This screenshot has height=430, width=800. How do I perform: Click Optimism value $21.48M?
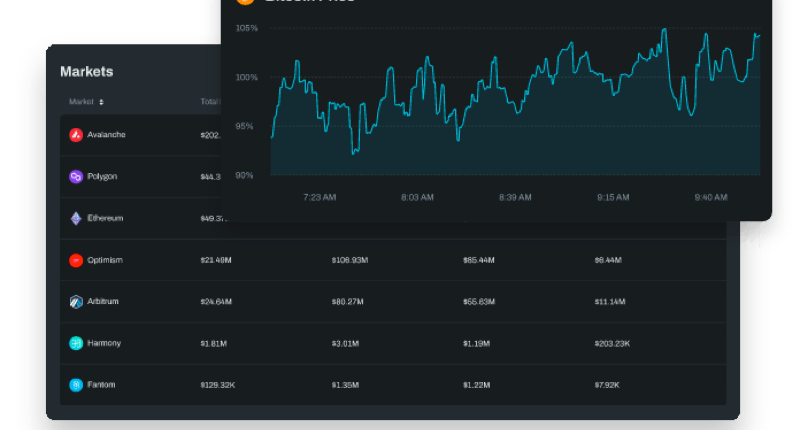coord(216,260)
